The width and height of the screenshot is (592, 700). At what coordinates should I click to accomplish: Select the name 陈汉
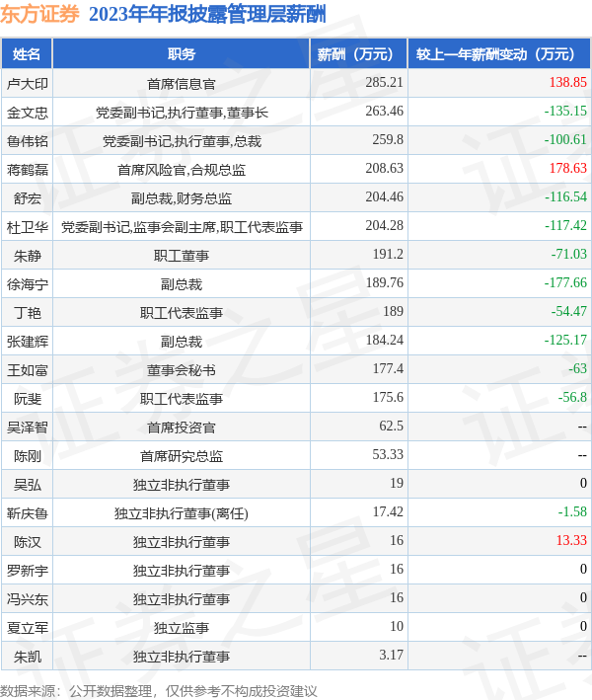point(28,542)
